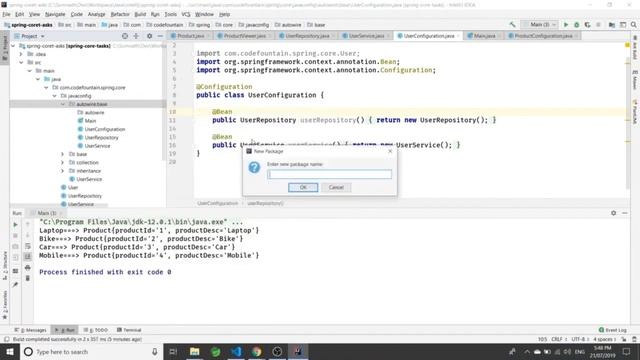This screenshot has height=360, width=640.
Task: Click 4 spaces indent setting in status bar
Action: point(604,339)
